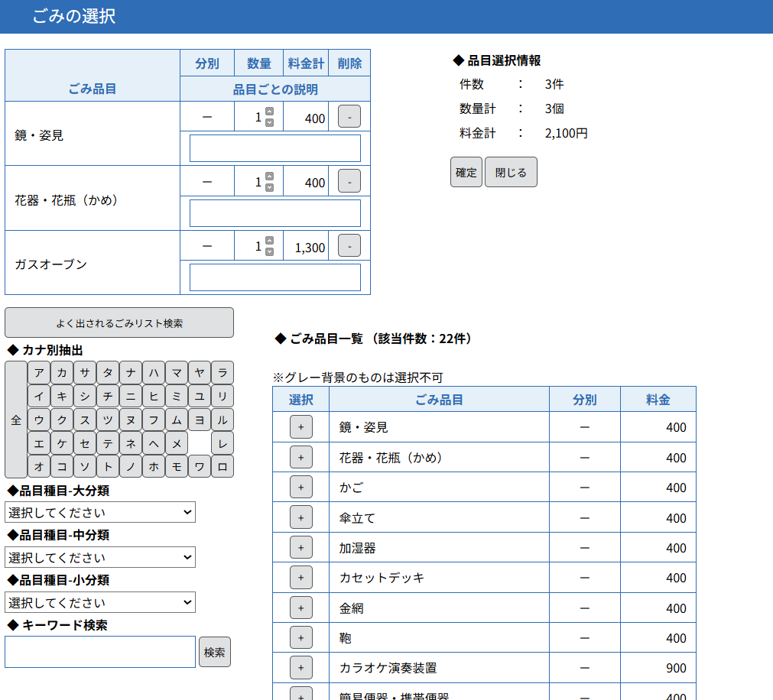The width and height of the screenshot is (773, 700).
Task: Open the よく出されるごみリスト検索
Action: 119,322
